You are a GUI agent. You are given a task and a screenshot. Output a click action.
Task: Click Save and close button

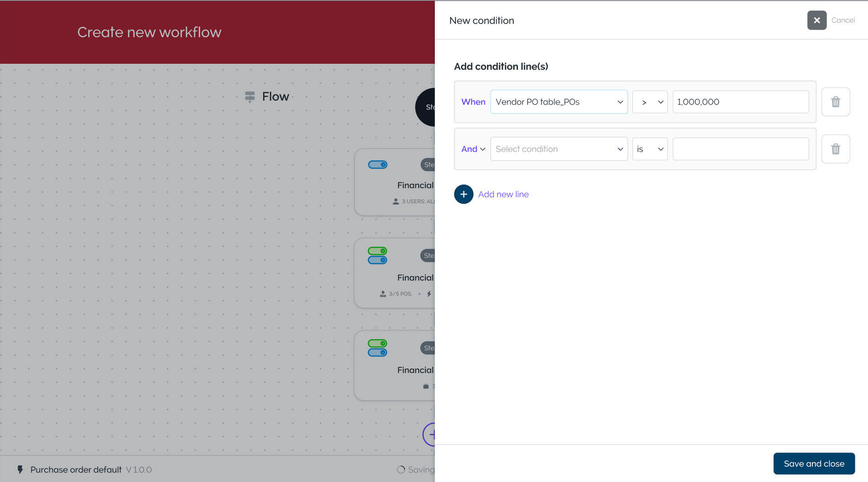814,463
